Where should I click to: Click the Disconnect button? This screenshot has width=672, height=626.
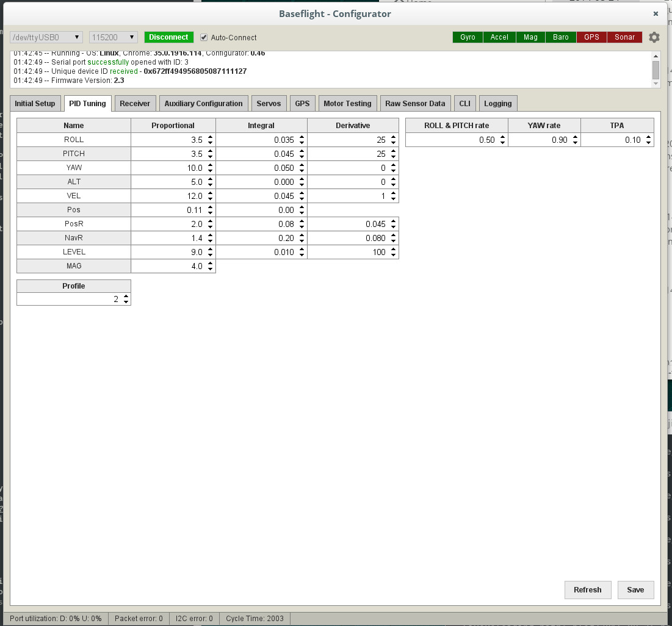click(169, 37)
